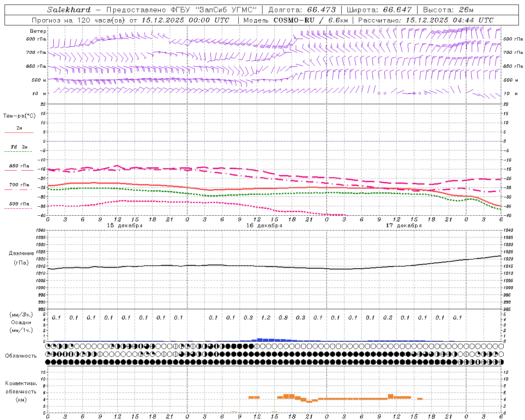Click the 'Тем-ра(°C)' temperature panel label

click(19, 116)
